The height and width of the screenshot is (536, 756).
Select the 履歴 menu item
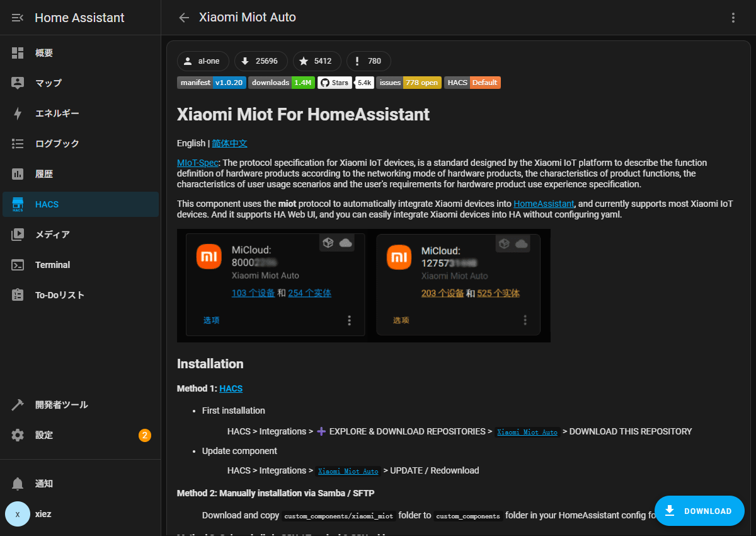point(81,174)
